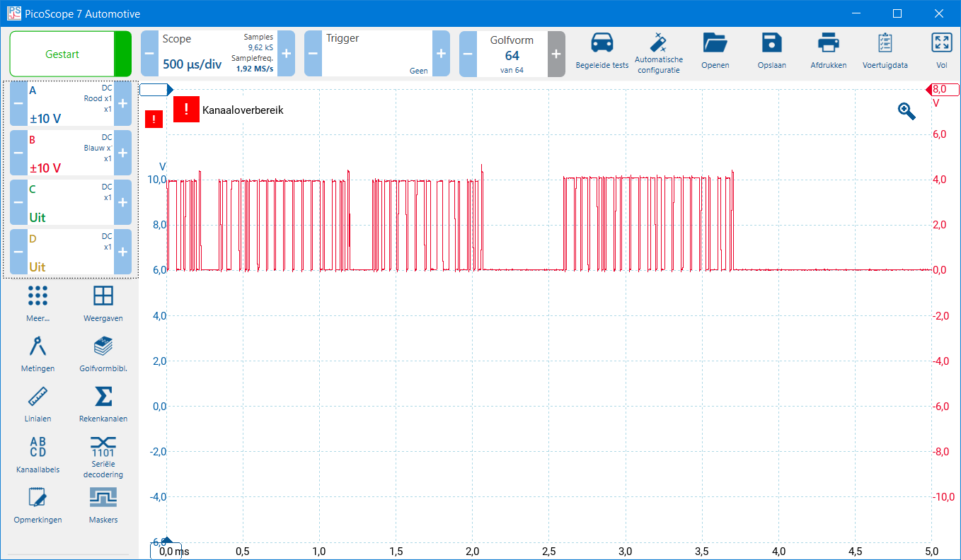Image resolution: width=961 pixels, height=560 pixels.
Task: Decrease channel A voltage range with minus
Action: click(18, 103)
